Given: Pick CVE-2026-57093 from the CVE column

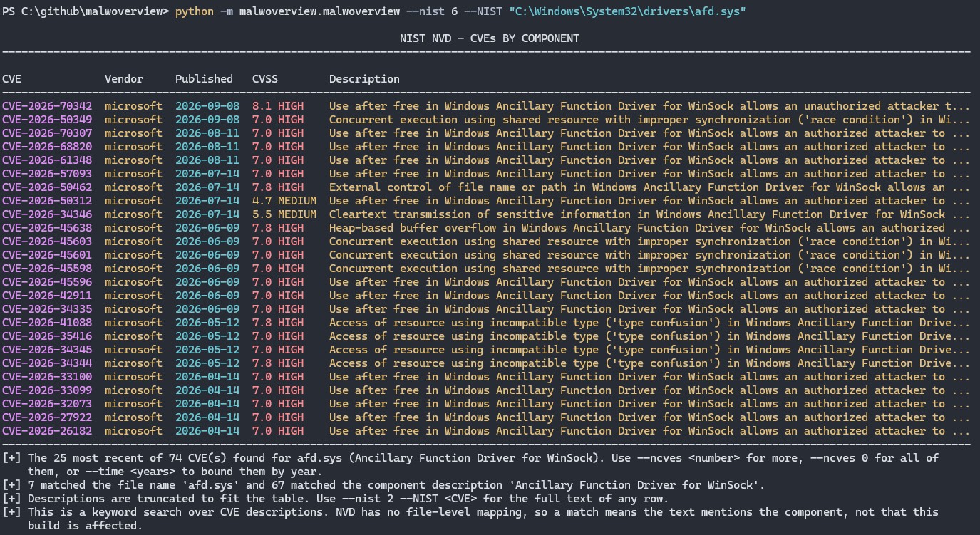Looking at the screenshot, I should pyautogui.click(x=47, y=174).
